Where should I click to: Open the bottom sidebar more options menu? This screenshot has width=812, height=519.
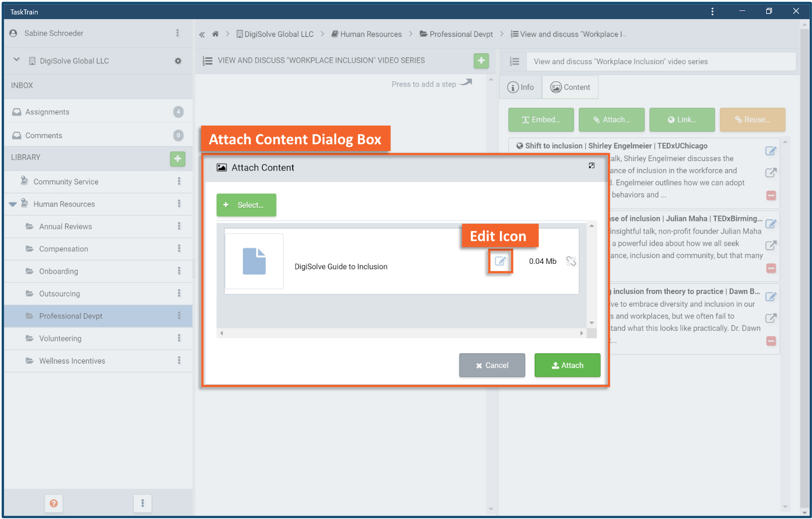pyautogui.click(x=142, y=504)
